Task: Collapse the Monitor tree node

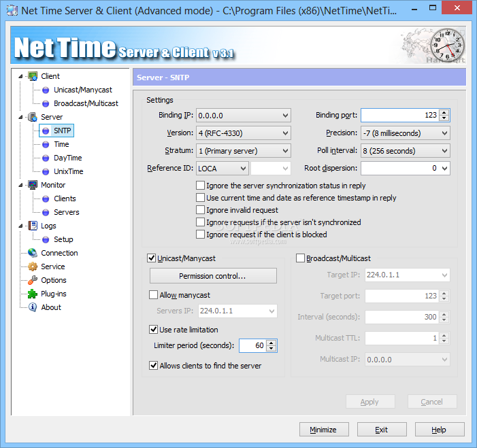Action: click(x=20, y=185)
